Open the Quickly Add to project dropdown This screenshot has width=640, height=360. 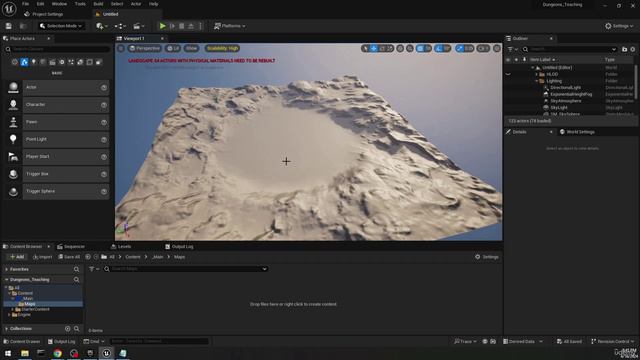[102, 26]
